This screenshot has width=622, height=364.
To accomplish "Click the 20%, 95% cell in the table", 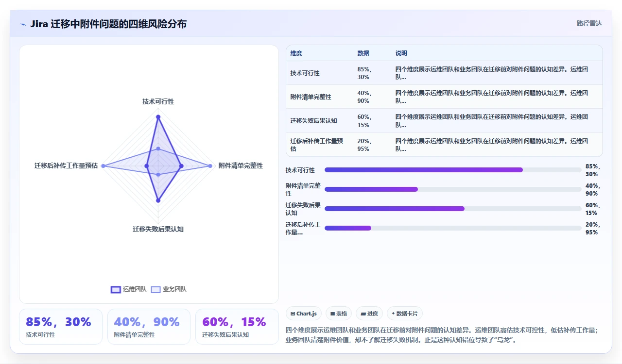I will pyautogui.click(x=364, y=145).
